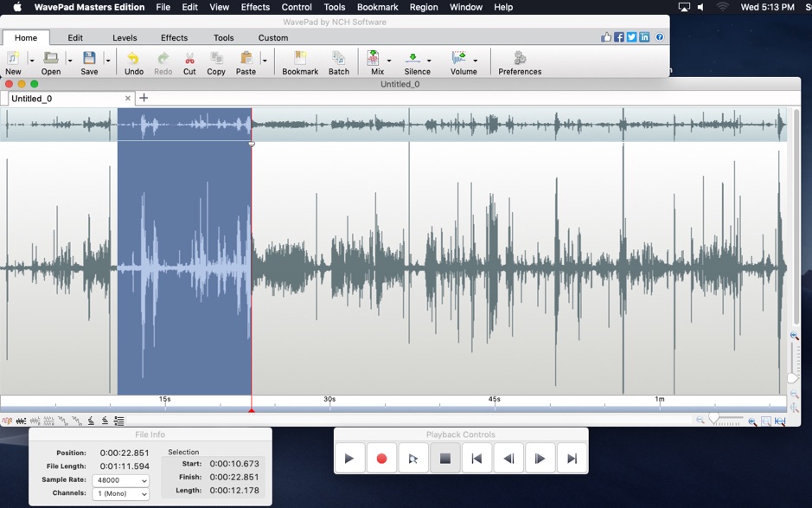
Task: Open the Control menu in the menu bar
Action: point(296,7)
